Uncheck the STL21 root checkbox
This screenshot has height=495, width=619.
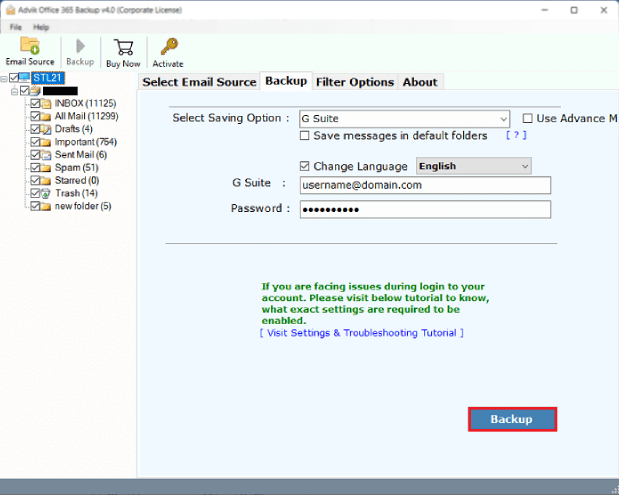tap(14, 77)
